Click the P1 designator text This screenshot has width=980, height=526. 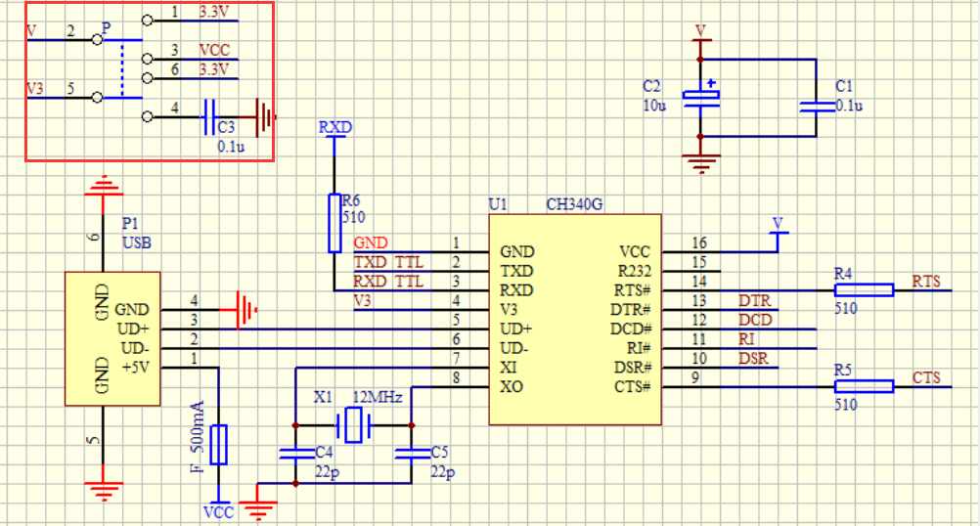pos(130,223)
